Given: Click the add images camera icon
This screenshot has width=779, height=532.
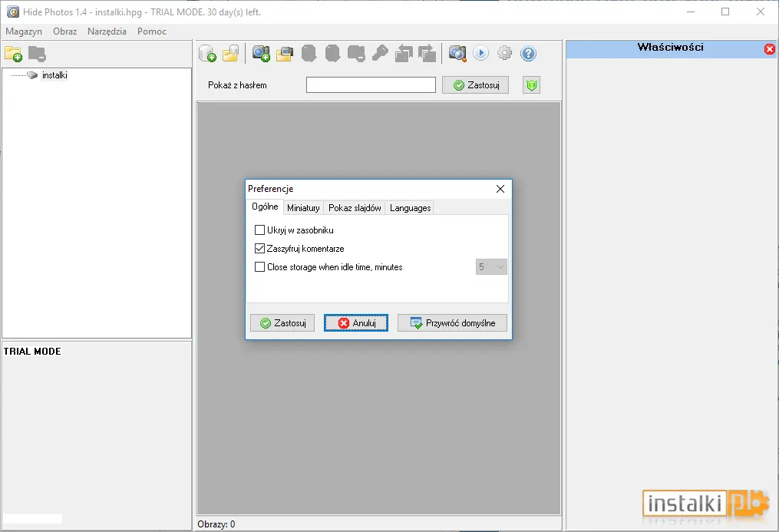Looking at the screenshot, I should coord(261,53).
